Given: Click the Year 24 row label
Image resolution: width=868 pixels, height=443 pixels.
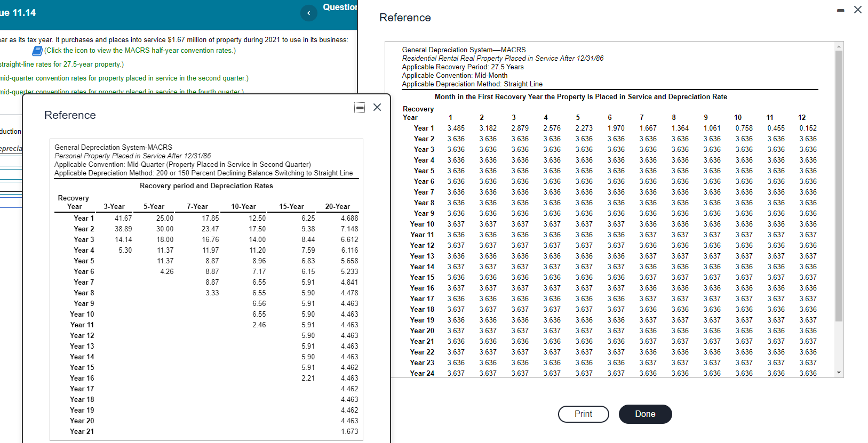Looking at the screenshot, I should click(x=422, y=374).
